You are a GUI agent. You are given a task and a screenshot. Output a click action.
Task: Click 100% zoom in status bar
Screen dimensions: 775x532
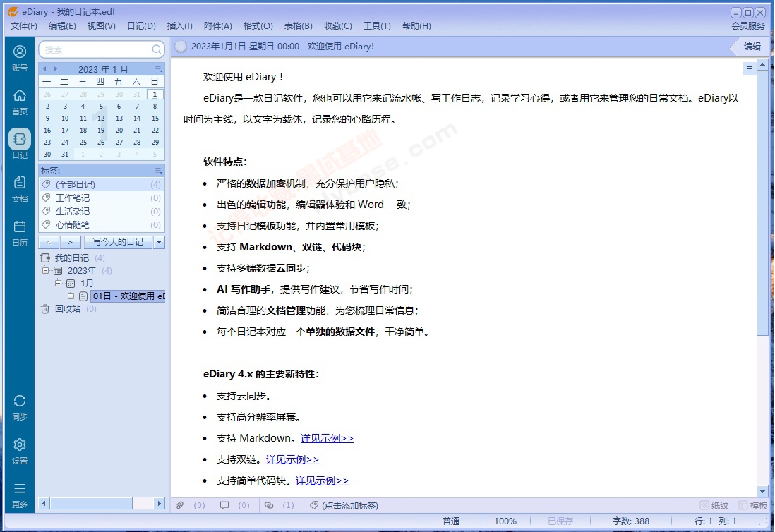click(505, 521)
